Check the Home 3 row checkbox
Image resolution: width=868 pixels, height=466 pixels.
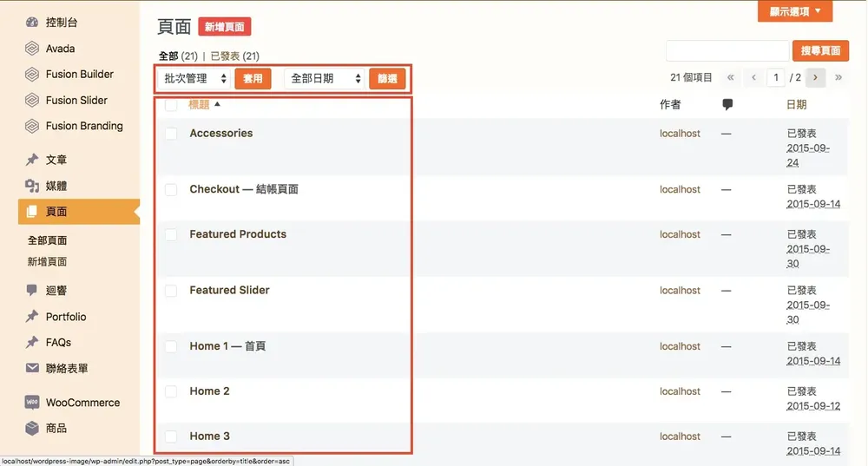pyautogui.click(x=171, y=436)
